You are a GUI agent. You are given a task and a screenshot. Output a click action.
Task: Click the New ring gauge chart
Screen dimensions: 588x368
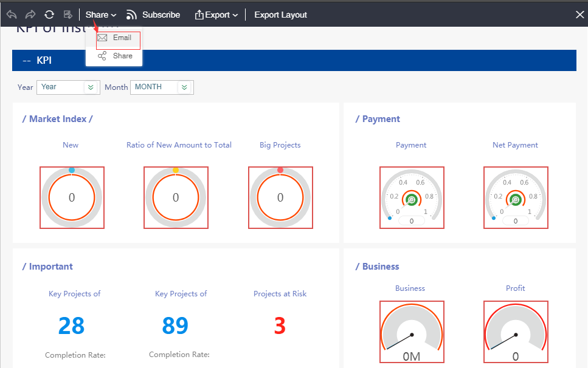72,197
